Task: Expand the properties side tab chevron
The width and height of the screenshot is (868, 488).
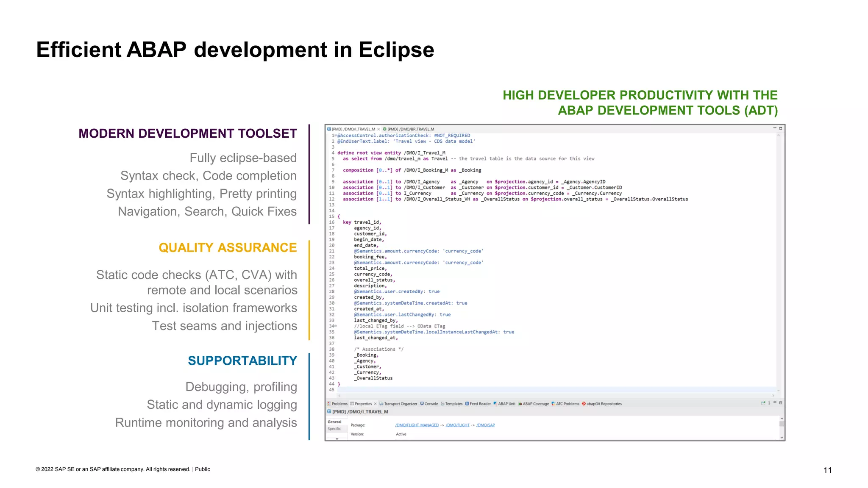Action: [x=337, y=439]
